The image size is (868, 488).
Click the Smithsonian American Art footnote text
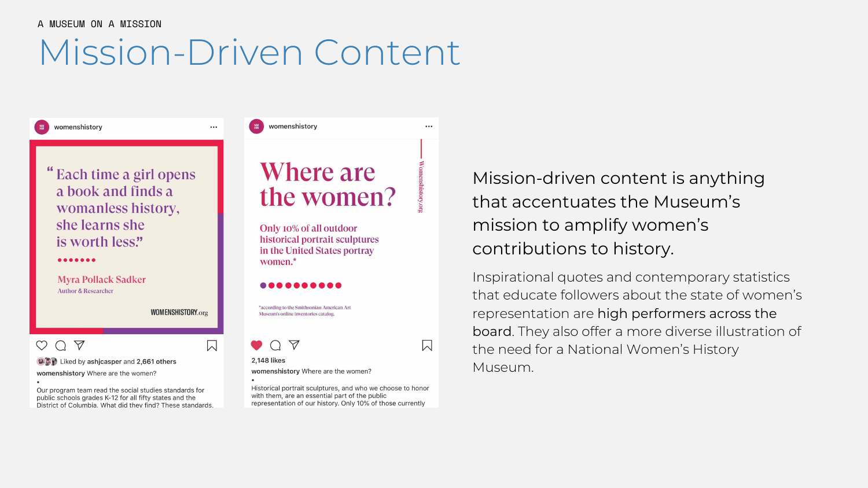click(x=305, y=310)
